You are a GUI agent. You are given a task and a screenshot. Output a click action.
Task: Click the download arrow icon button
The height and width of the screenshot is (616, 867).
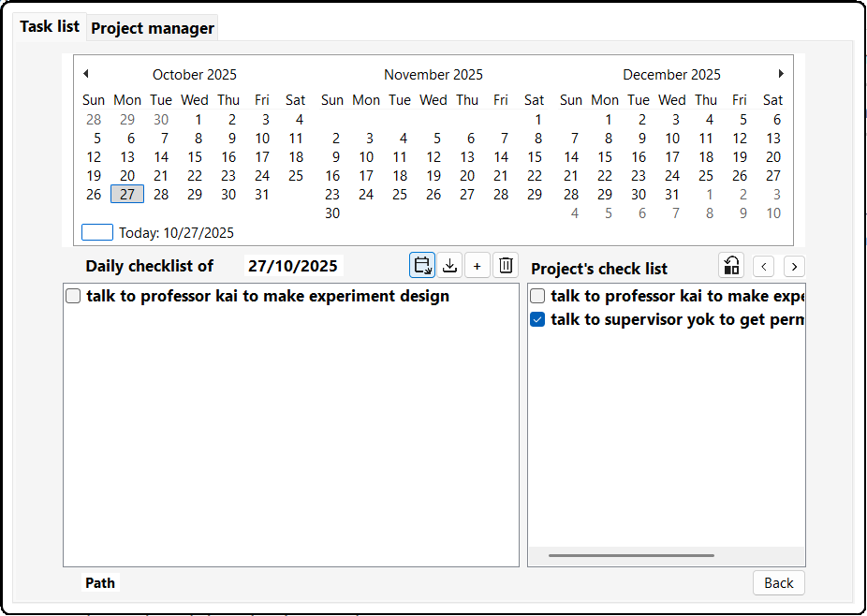tap(450, 266)
